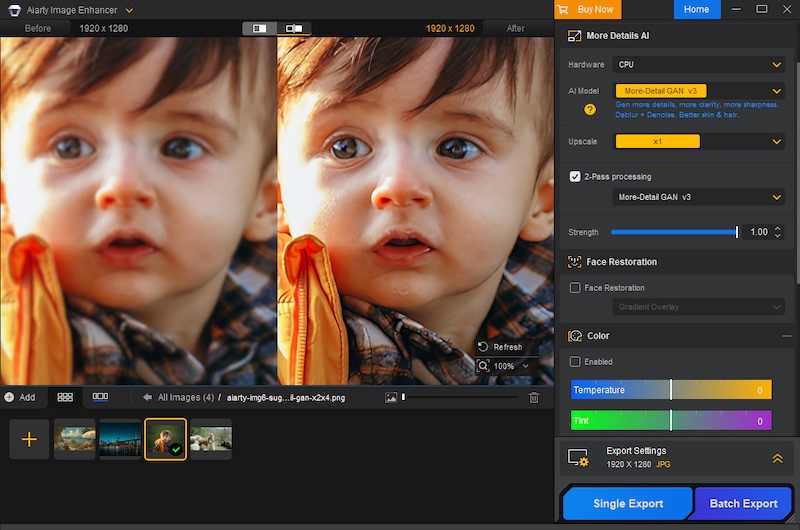Click the Single Export button
Viewport: 800px width, 530px height.
pyautogui.click(x=627, y=503)
